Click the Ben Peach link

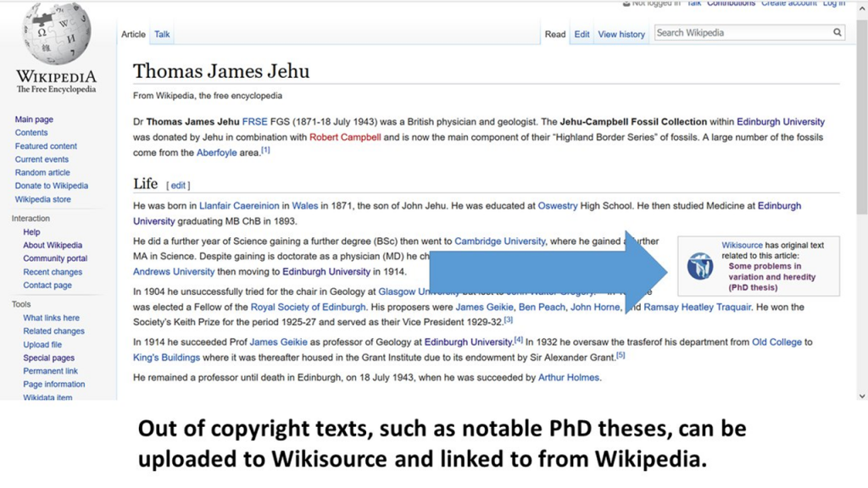[542, 307]
